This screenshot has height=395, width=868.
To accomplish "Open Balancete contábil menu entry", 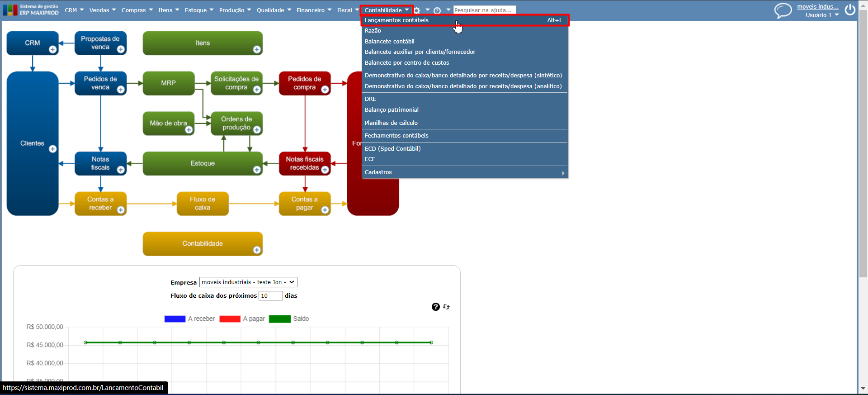I will pyautogui.click(x=465, y=41).
